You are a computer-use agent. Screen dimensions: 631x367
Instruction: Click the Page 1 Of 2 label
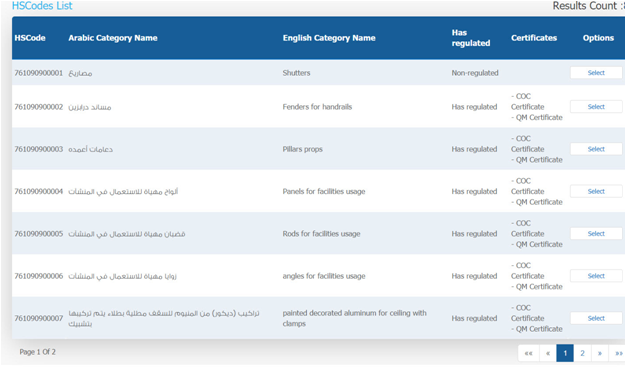point(37,352)
